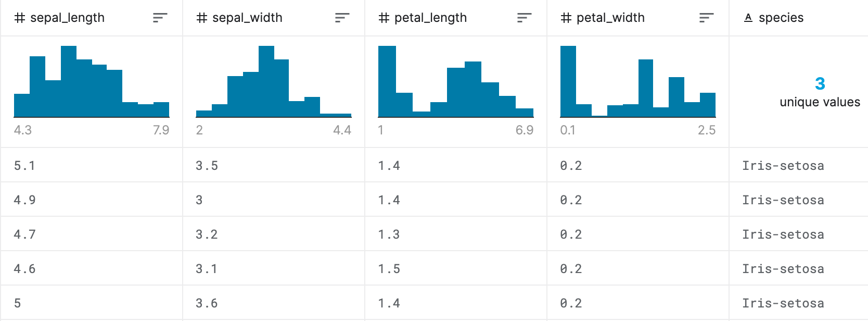
Task: Click the first bar of petal_width histogram
Action: click(x=568, y=81)
